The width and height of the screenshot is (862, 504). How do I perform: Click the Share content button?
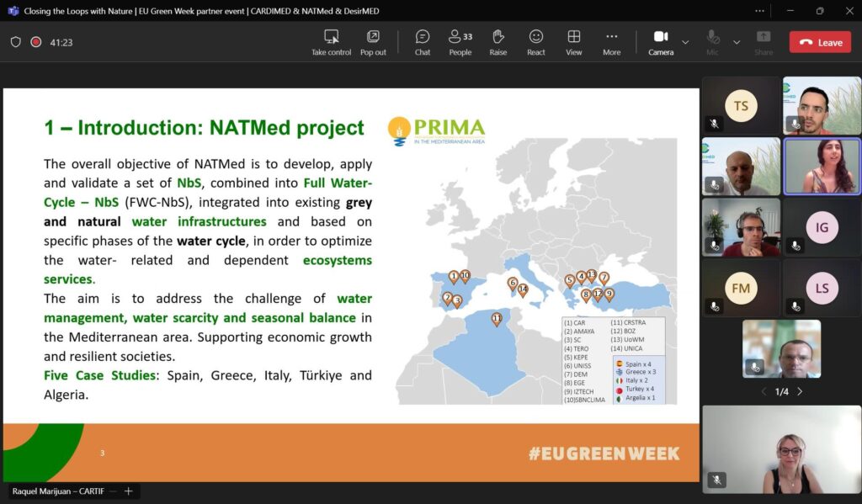[763, 42]
